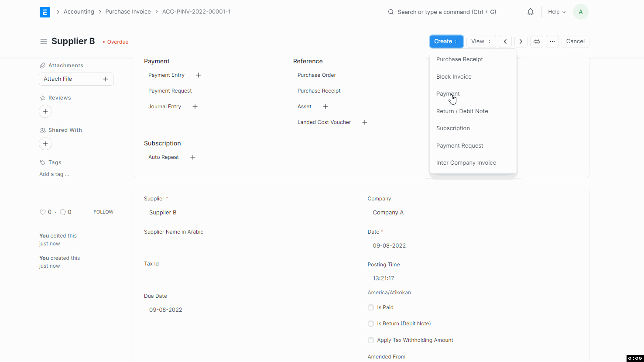Viewport: 644px width, 362px height.
Task: Click the plus icon next to Payment Entry
Action: (x=198, y=75)
